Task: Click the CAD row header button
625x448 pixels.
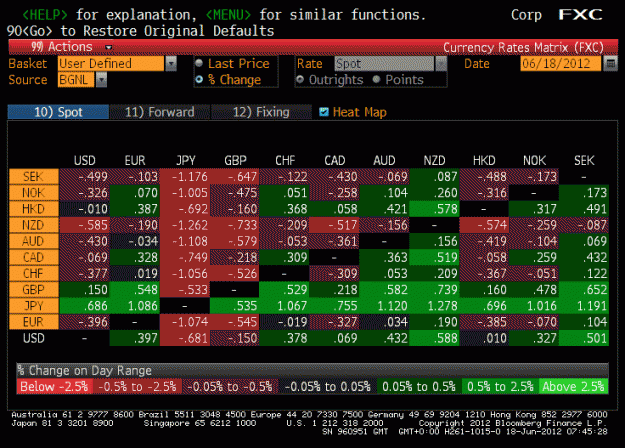Action: [34, 257]
